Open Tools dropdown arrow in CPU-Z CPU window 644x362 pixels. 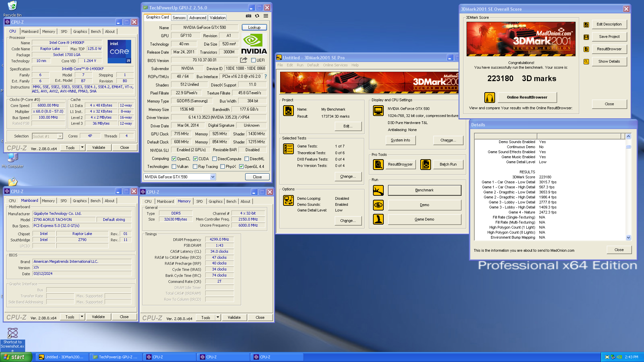(x=82, y=147)
